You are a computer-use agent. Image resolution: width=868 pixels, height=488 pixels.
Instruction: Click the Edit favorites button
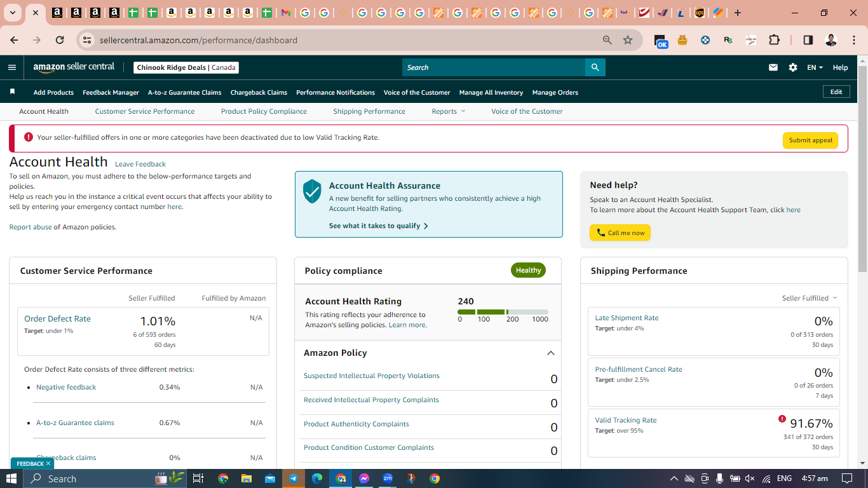click(836, 91)
